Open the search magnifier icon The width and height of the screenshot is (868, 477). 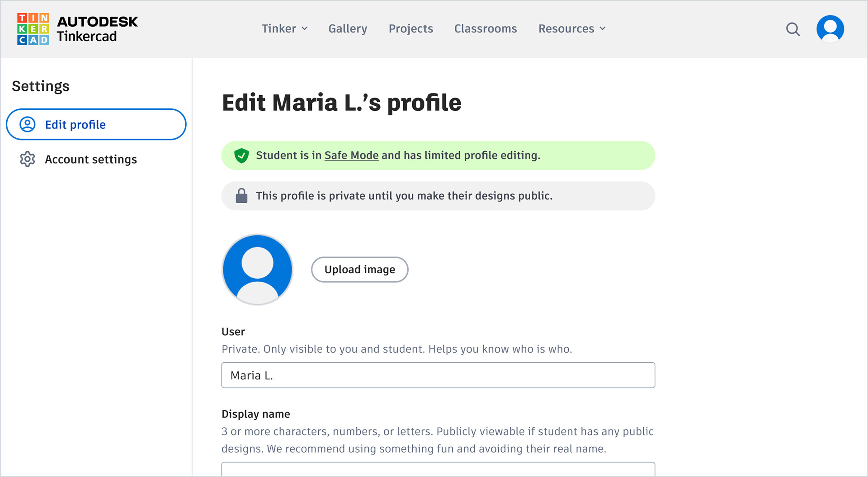(x=793, y=29)
